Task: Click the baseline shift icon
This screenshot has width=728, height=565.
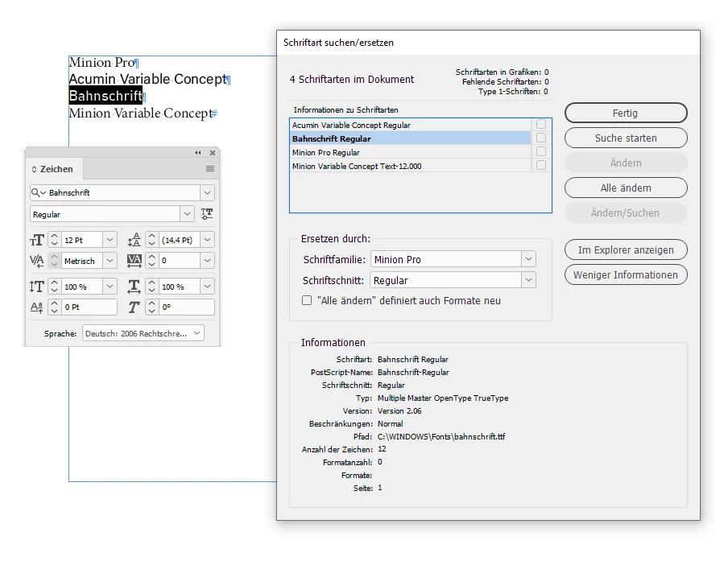Action: coord(37,307)
